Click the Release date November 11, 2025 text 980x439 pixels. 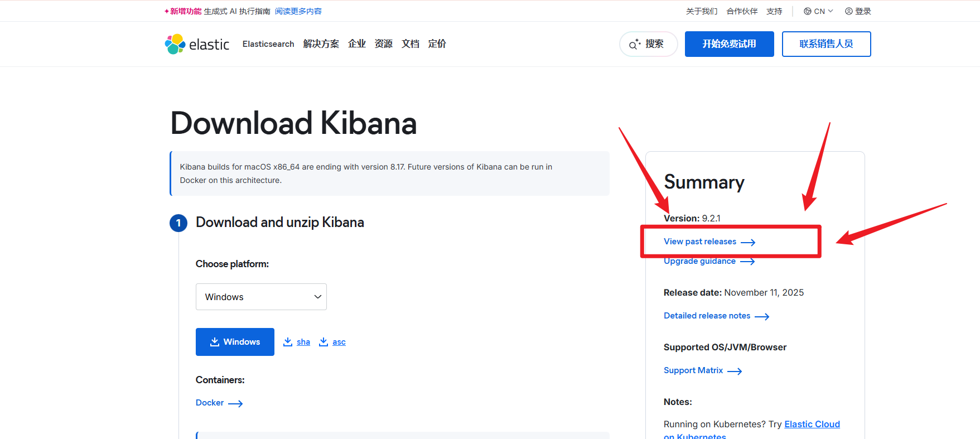(734, 293)
